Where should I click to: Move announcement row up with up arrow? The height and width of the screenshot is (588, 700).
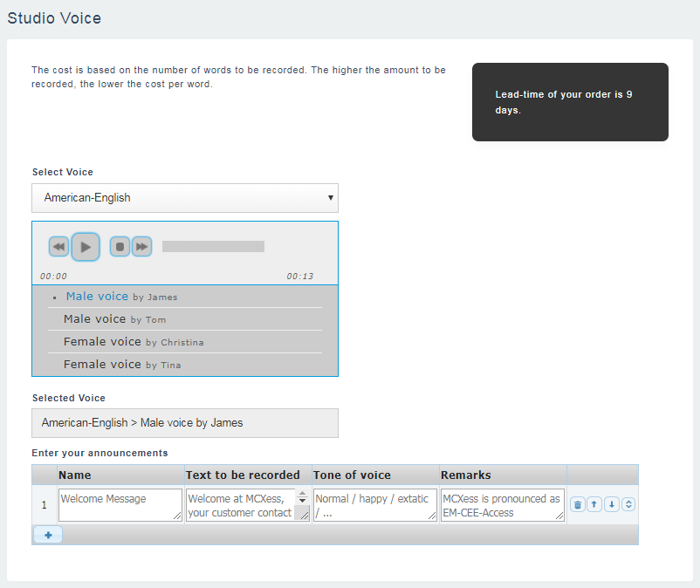click(x=594, y=504)
